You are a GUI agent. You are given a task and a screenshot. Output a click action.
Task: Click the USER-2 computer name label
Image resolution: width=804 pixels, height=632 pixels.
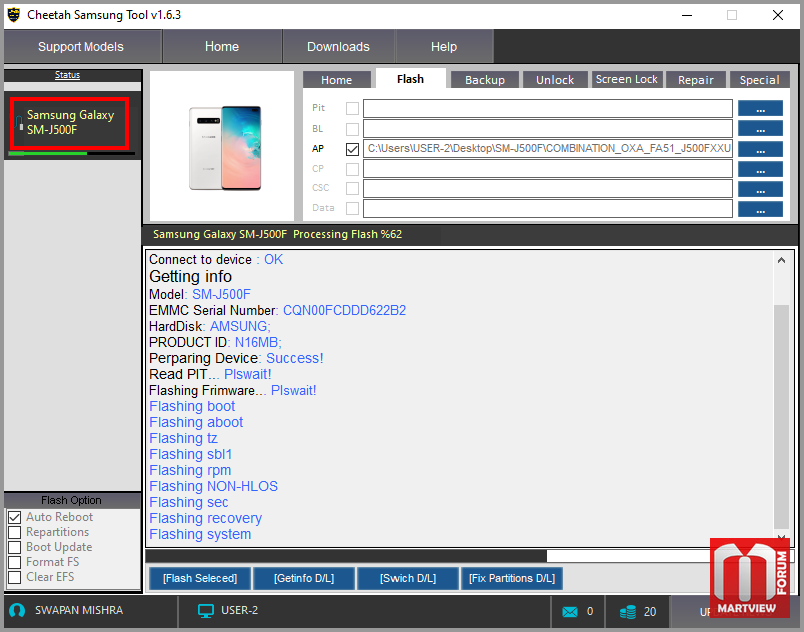pos(239,610)
